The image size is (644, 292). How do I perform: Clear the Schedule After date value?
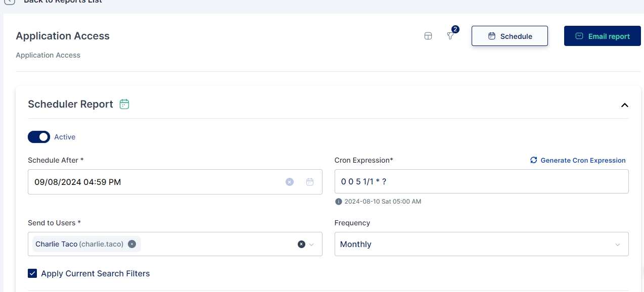pyautogui.click(x=290, y=182)
